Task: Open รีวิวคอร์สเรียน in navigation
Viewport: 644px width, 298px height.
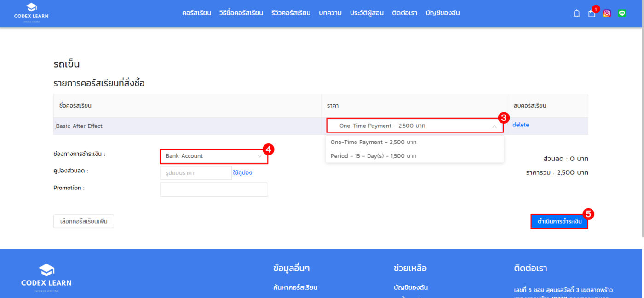Action: point(291,13)
